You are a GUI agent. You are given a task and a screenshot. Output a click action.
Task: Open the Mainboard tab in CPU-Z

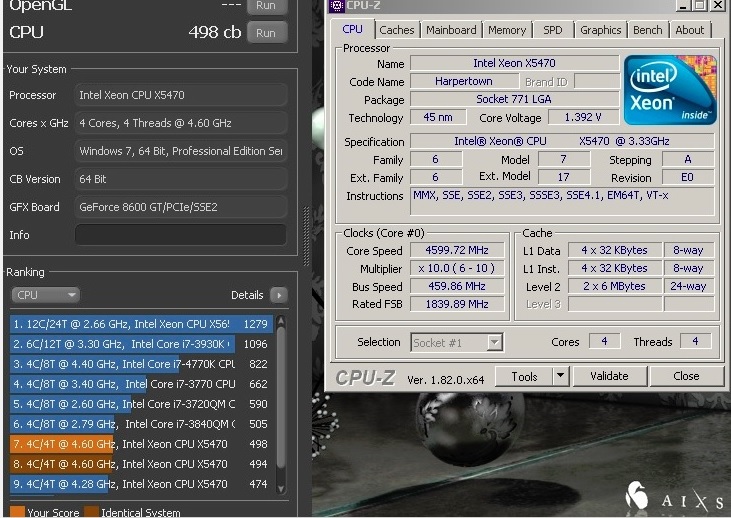coord(451,30)
